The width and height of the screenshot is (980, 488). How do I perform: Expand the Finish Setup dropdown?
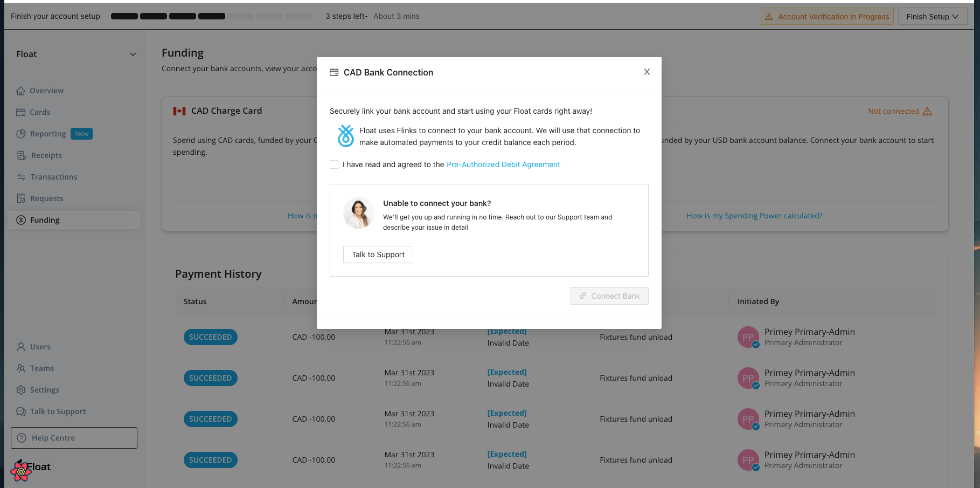[933, 16]
